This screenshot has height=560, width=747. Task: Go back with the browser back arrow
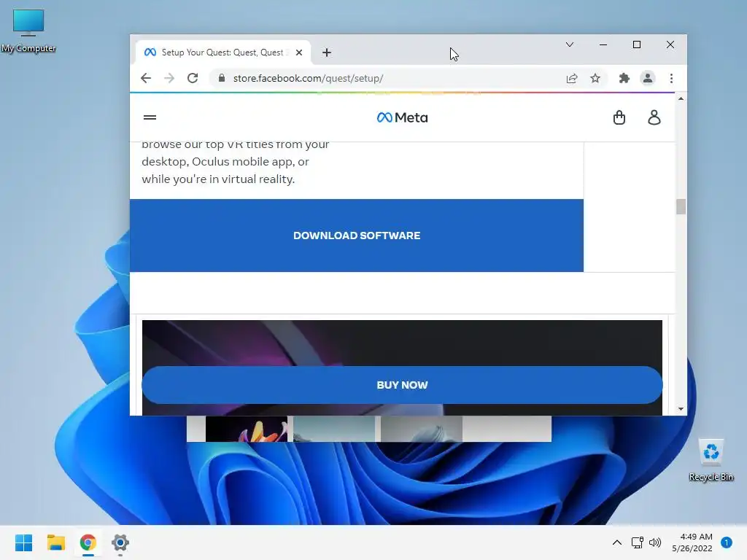(x=146, y=78)
